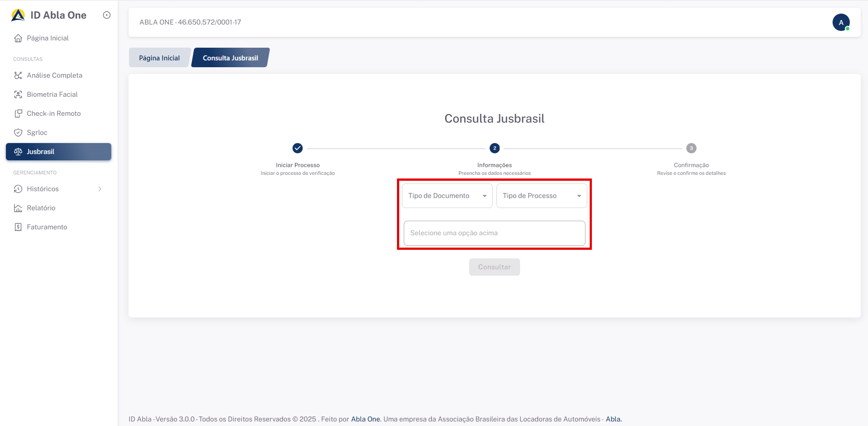Click the user avatar in the header

[x=841, y=22]
